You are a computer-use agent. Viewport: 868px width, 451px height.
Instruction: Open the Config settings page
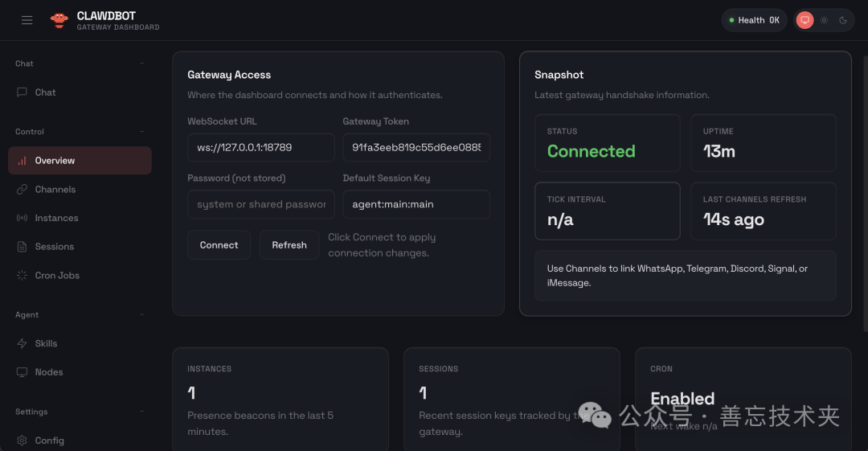coord(49,441)
